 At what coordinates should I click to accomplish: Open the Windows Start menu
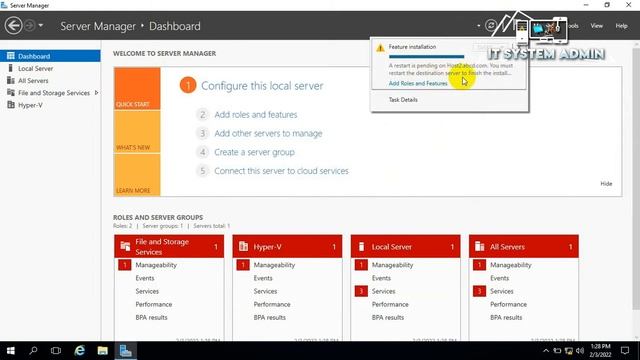(x=11, y=351)
